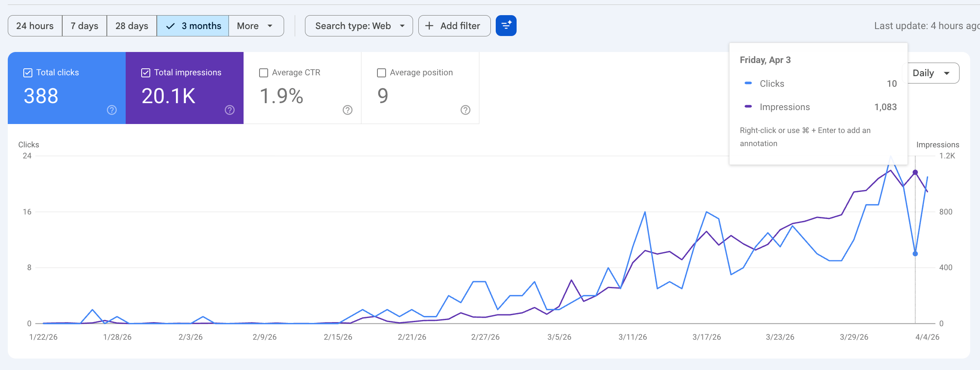Open the display settings sliders icon

[506, 25]
